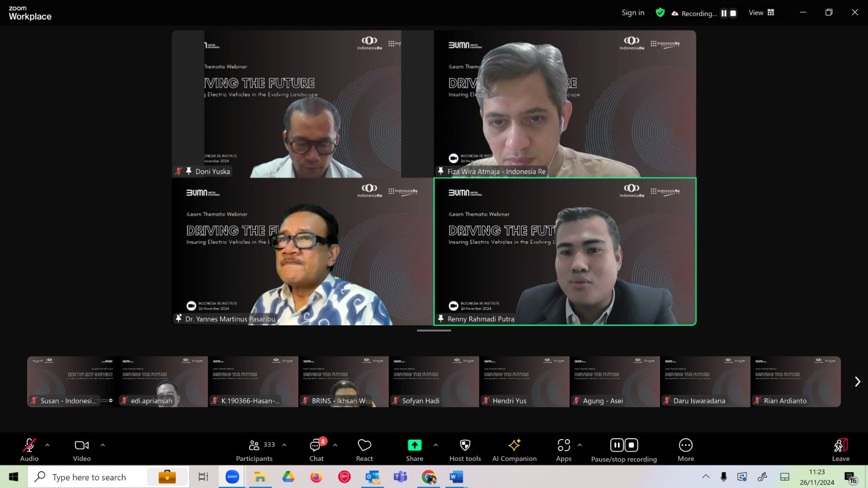868x488 pixels.
Task: Select Agung - Asei thumbnail
Action: (x=615, y=382)
